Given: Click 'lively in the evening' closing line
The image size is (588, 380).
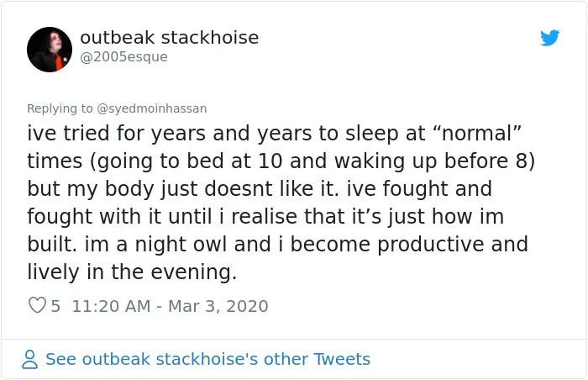Looking at the screenshot, I should click(x=132, y=272).
